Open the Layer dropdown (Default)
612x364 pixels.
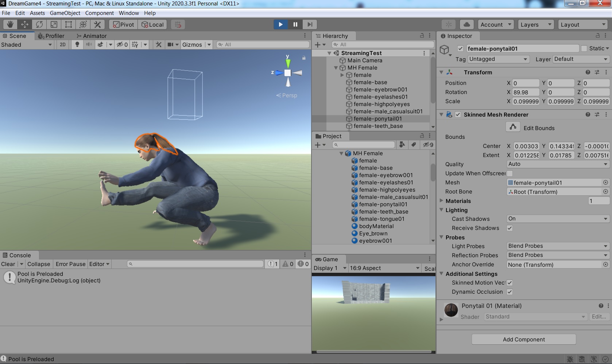(x=581, y=59)
